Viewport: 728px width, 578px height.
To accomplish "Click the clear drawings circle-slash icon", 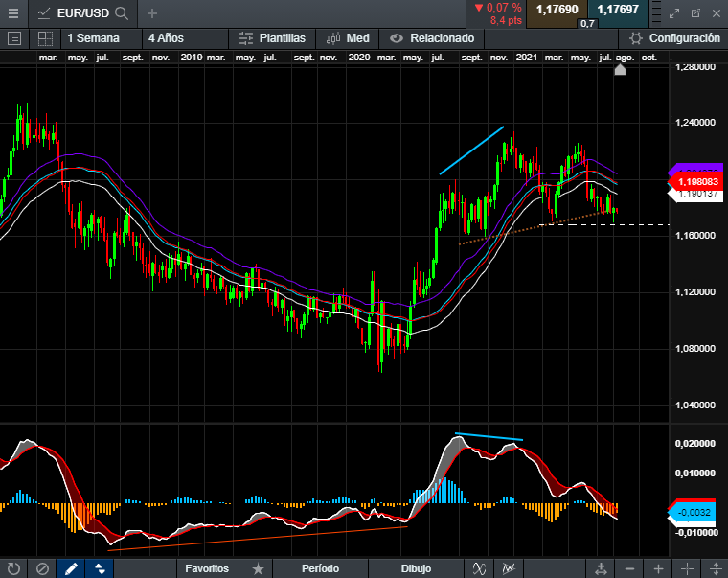I will (x=42, y=567).
